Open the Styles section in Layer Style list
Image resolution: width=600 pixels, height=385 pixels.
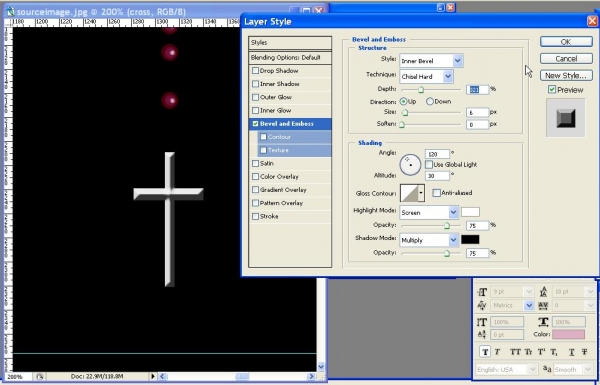coord(290,42)
